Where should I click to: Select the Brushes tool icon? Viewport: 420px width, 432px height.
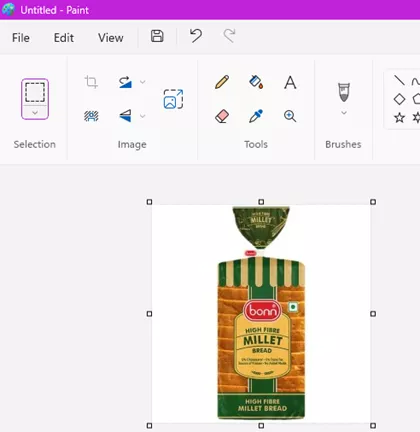[344, 92]
